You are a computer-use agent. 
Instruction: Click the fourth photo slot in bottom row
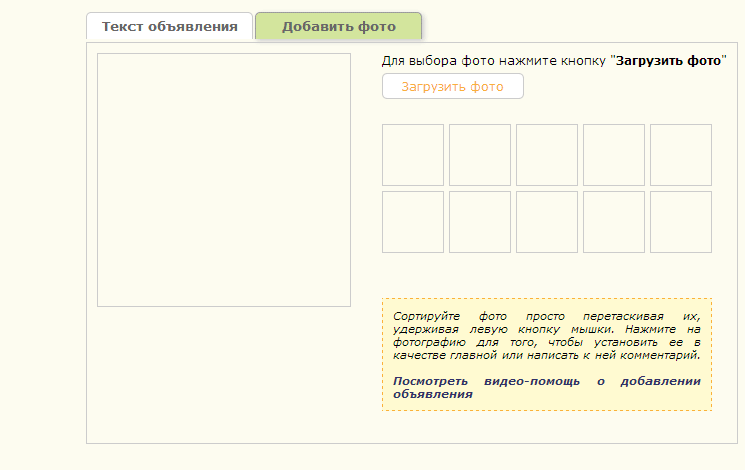point(614,222)
